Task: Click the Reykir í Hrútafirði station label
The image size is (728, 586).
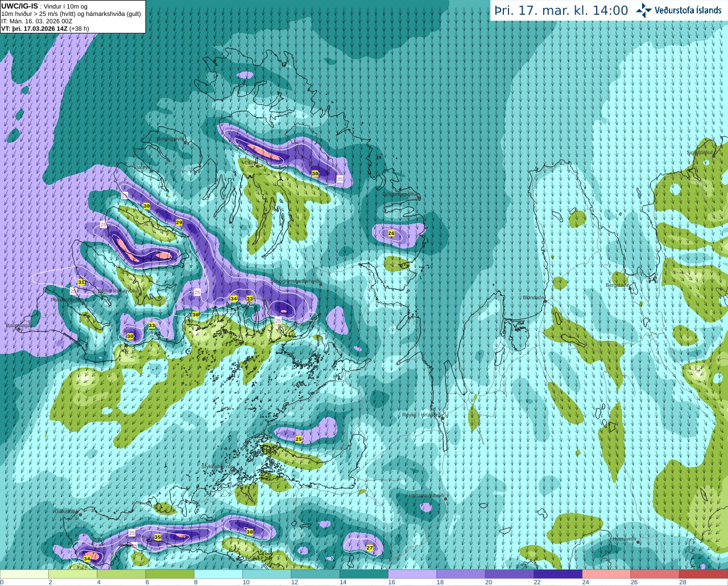Action: tap(421, 415)
